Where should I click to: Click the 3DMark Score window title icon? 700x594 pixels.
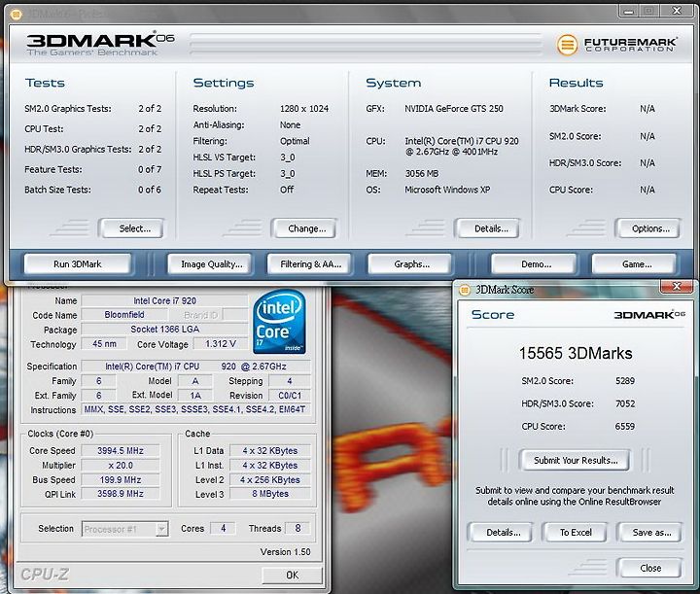pos(465,290)
